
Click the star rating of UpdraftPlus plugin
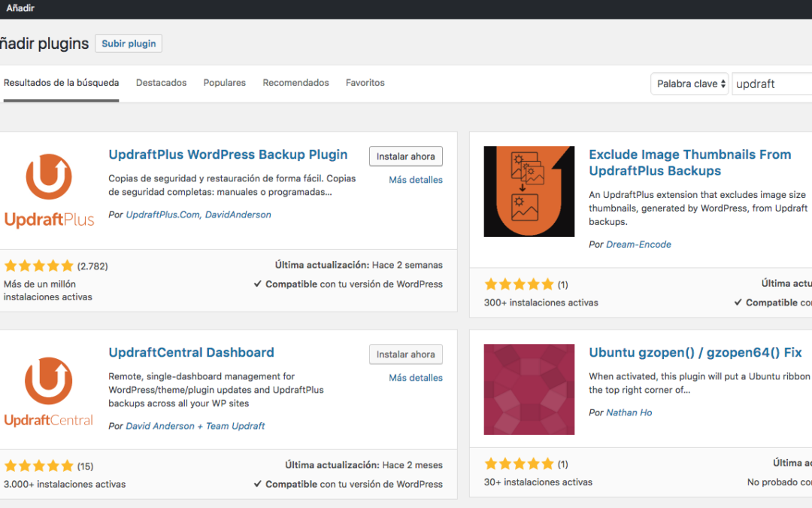pos(38,266)
